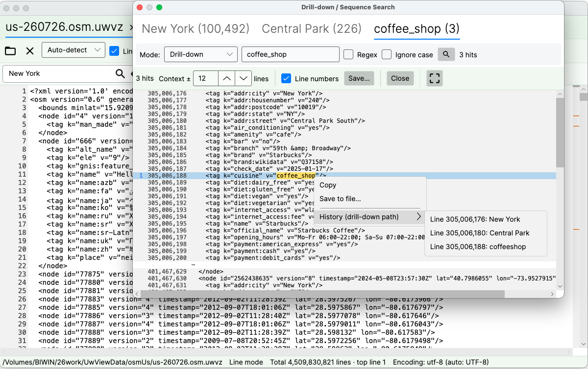588x369 pixels.
Task: Click the brand:wikidata Q37158 line
Action: pos(269,162)
